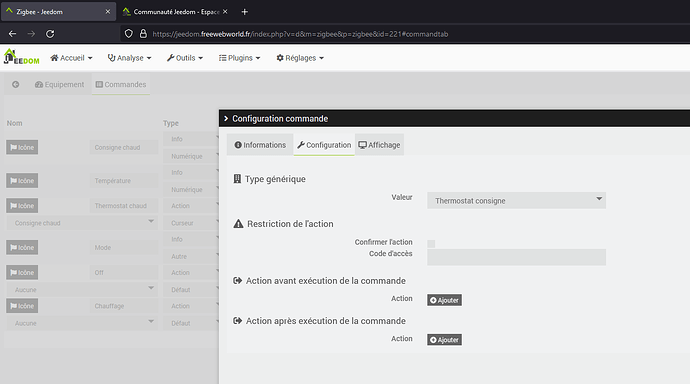690x384 pixels.
Task: Switch to the Informations tab
Action: [x=260, y=145]
